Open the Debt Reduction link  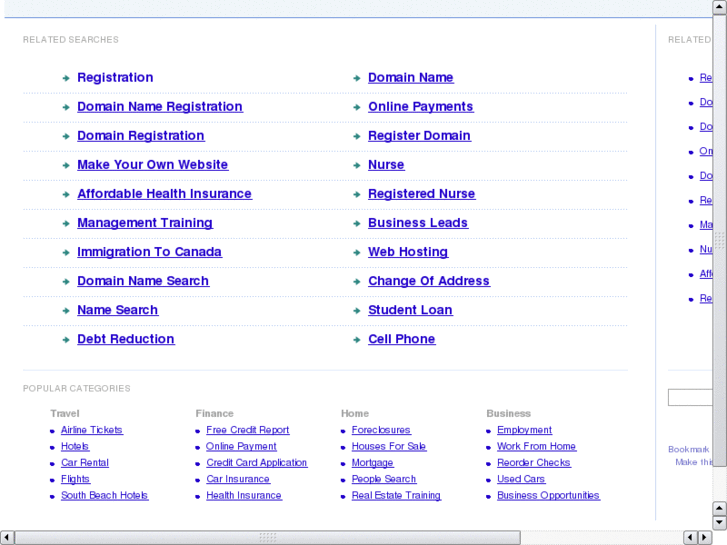pos(126,339)
